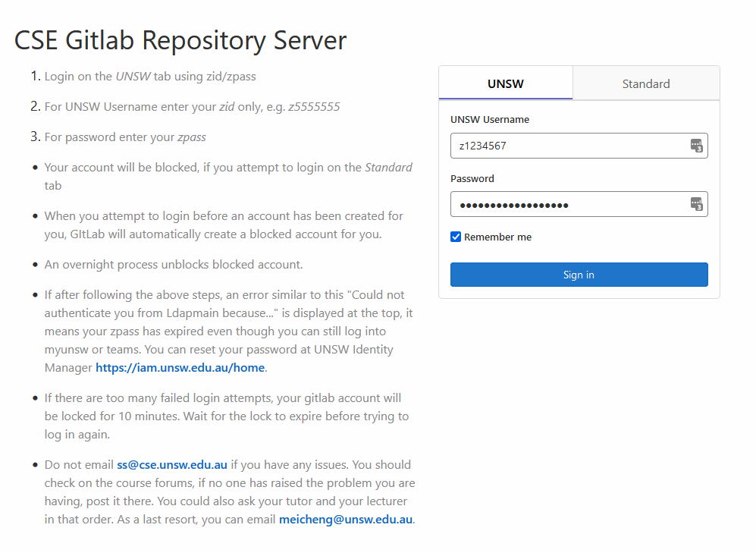The width and height of the screenshot is (756, 553).
Task: Click the 'Login on the UNSW tab' instruction
Action: coord(150,76)
